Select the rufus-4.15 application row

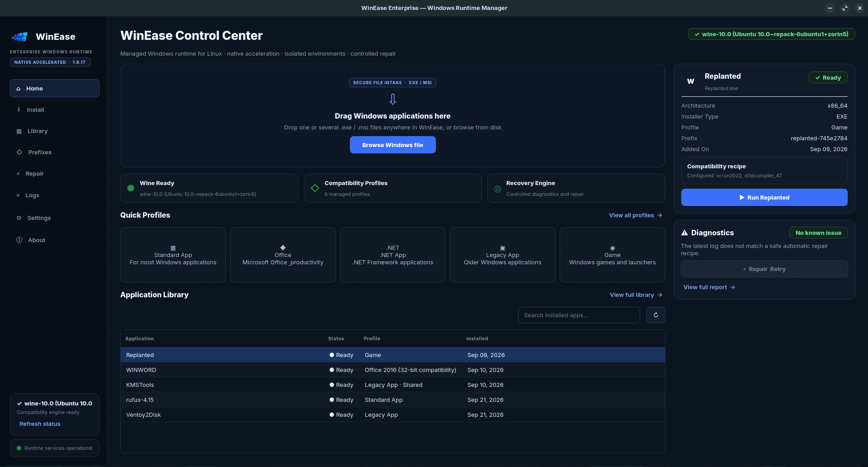[393, 400]
